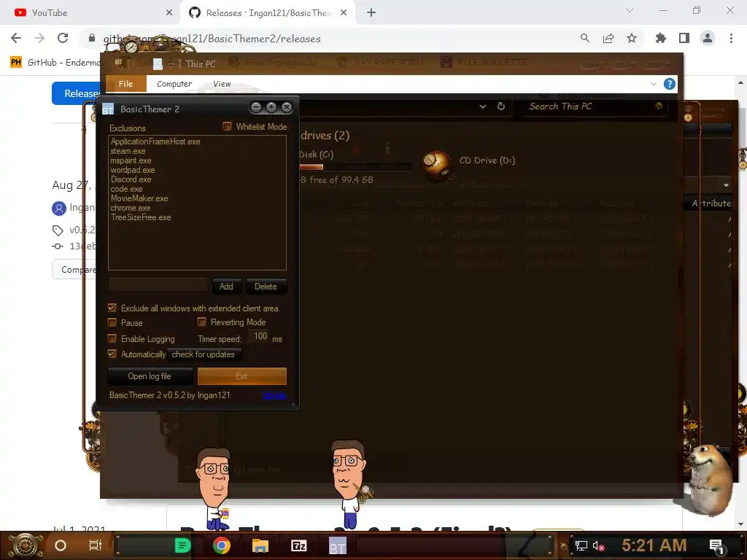Select MovieMaker.exe exclusion entry
The height and width of the screenshot is (560, 747).
pyautogui.click(x=139, y=198)
